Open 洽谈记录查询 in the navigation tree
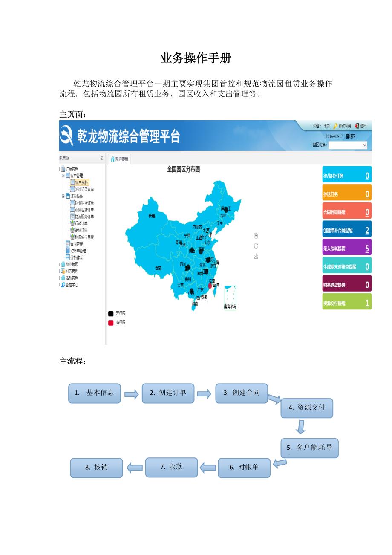392x555 pixels. click(x=82, y=189)
